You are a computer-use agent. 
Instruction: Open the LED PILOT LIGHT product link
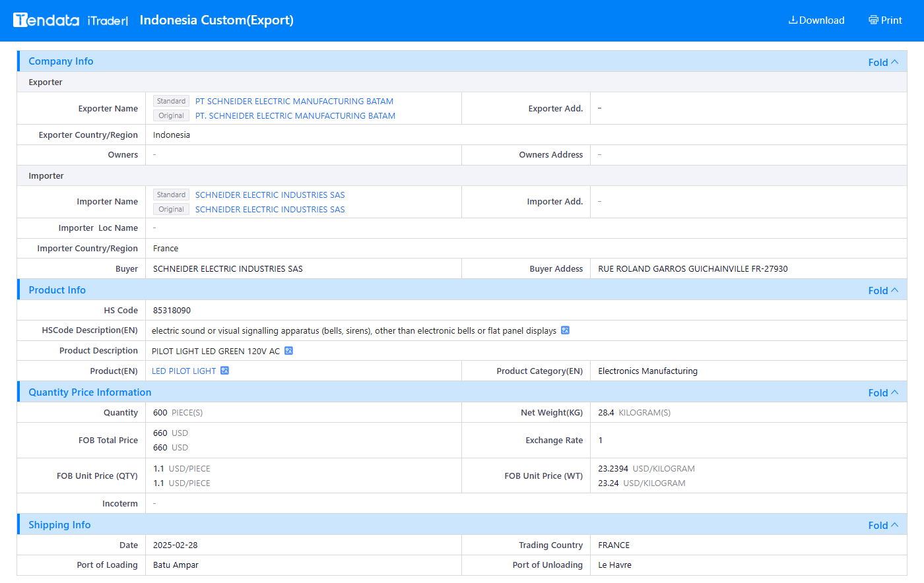tap(184, 371)
